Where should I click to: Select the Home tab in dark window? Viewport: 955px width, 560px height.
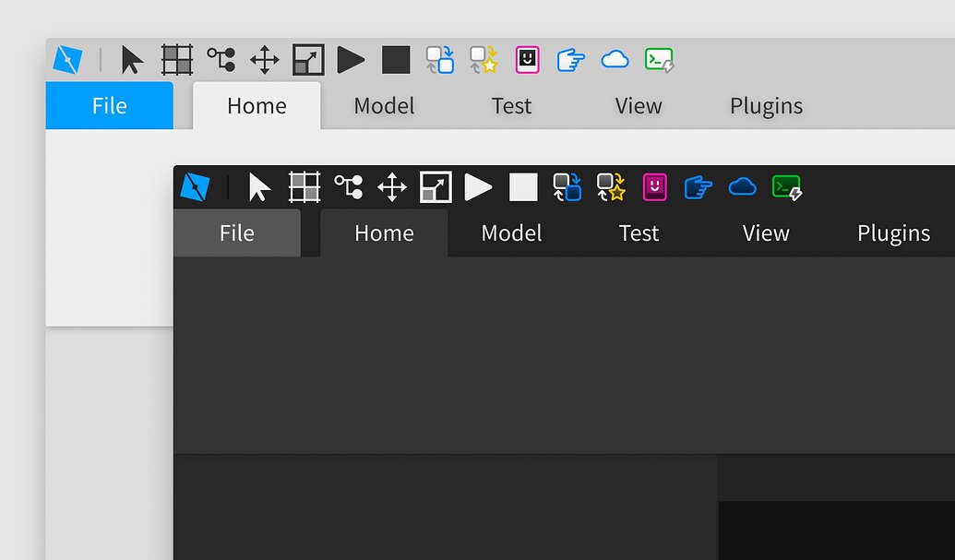tap(384, 232)
